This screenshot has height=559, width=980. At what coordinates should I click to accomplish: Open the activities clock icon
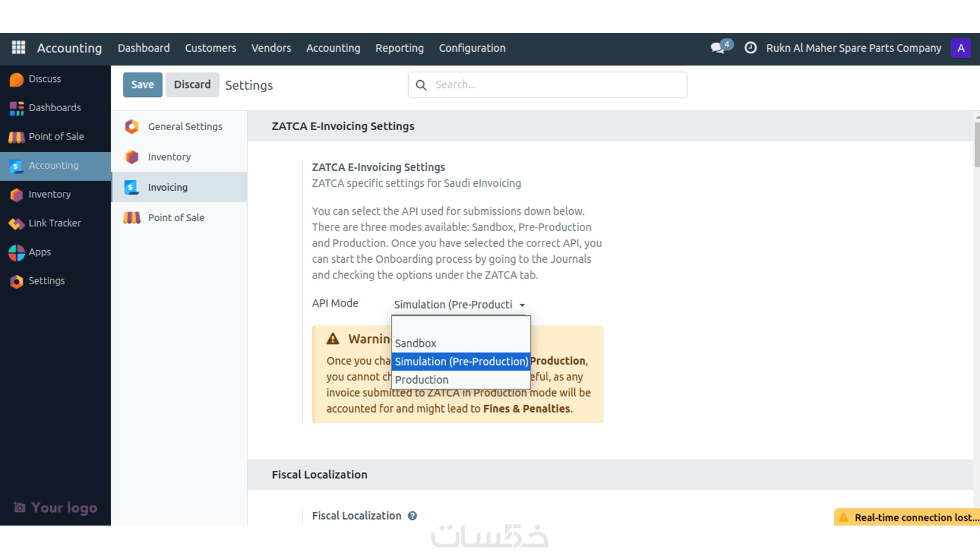tap(751, 48)
